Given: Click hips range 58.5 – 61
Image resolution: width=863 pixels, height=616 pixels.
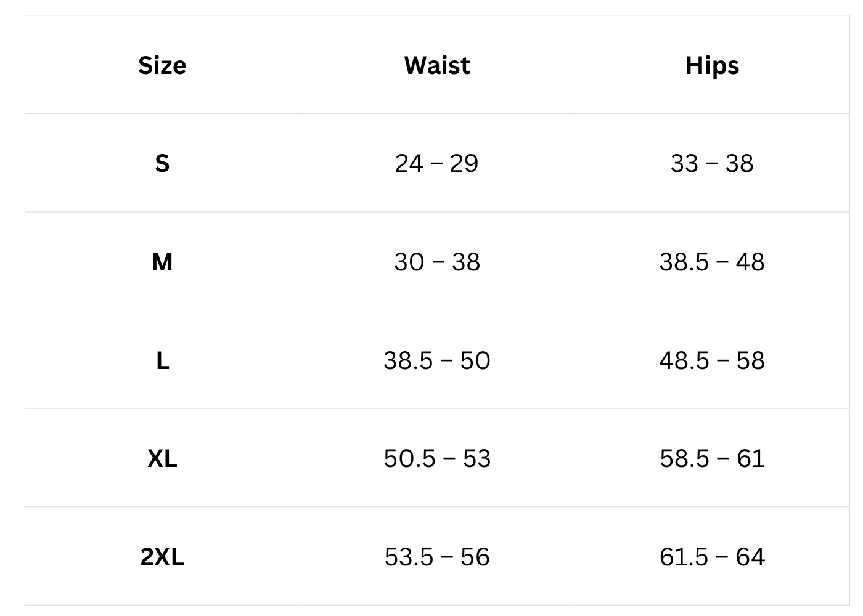Looking at the screenshot, I should pos(712,458).
